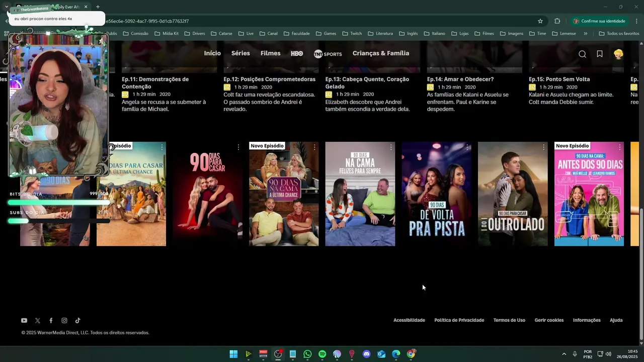
Task: Open the TNT Sports hub
Action: pyautogui.click(x=328, y=54)
